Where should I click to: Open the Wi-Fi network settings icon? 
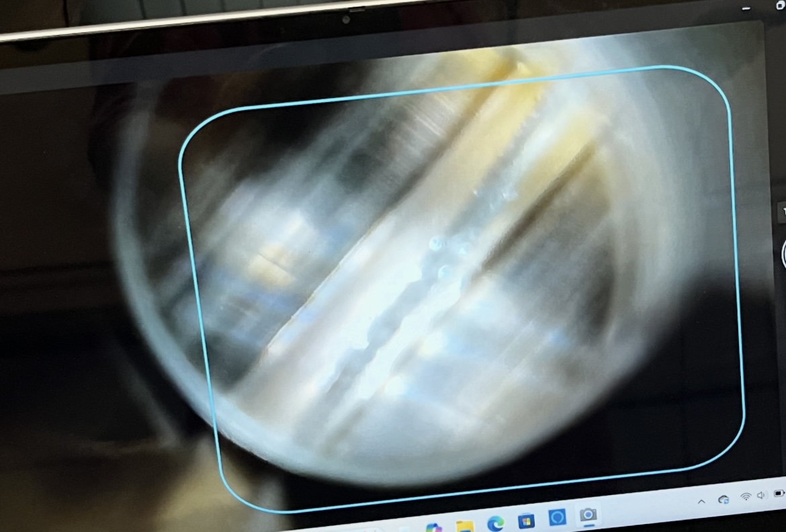coord(746,496)
